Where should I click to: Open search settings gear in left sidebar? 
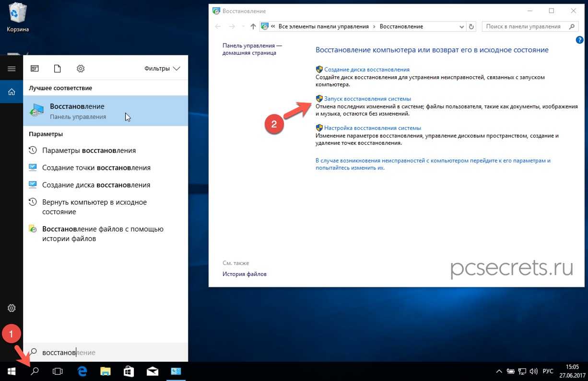(12, 308)
